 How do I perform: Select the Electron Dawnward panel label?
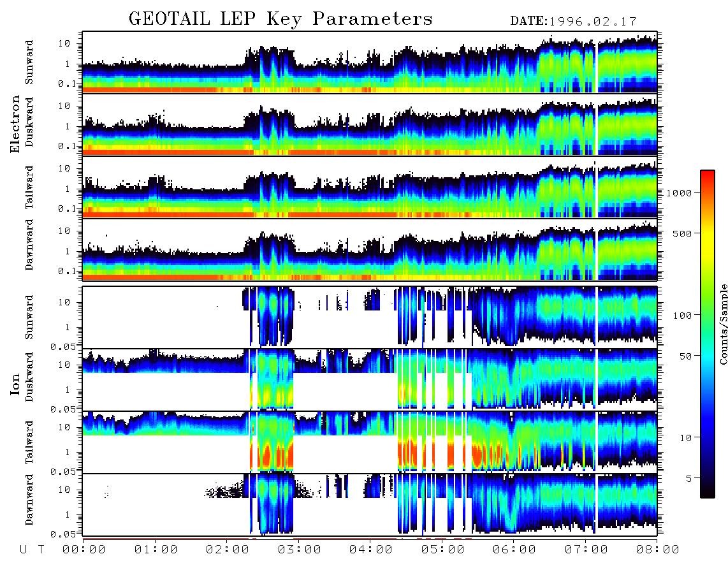point(29,245)
